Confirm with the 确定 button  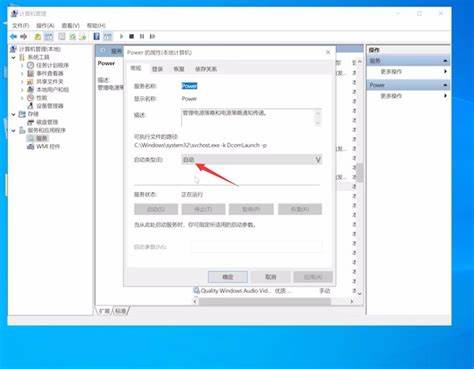pos(228,277)
